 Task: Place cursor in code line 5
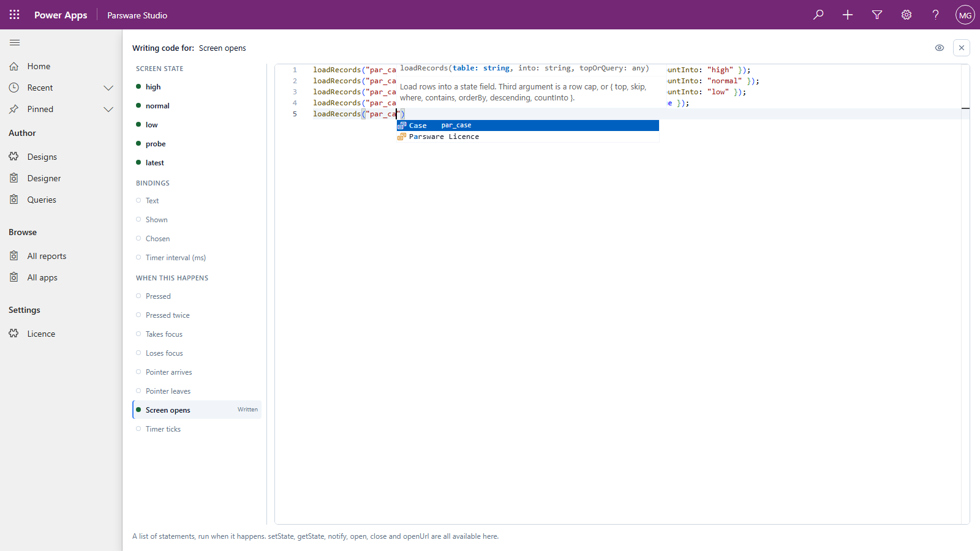pos(637,114)
